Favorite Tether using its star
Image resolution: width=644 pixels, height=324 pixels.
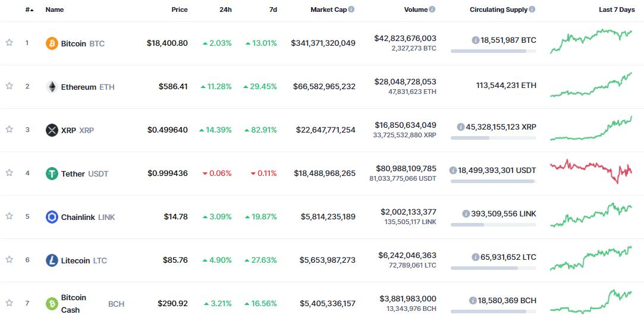[10, 173]
